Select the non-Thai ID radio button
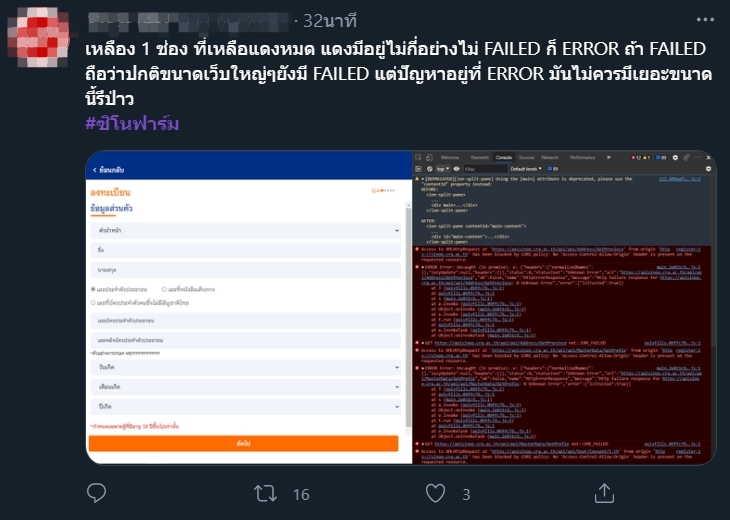The image size is (730, 520). click(94, 303)
